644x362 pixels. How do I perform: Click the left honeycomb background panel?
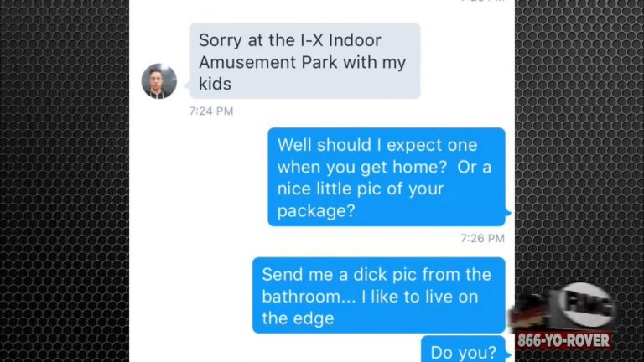tap(65, 181)
